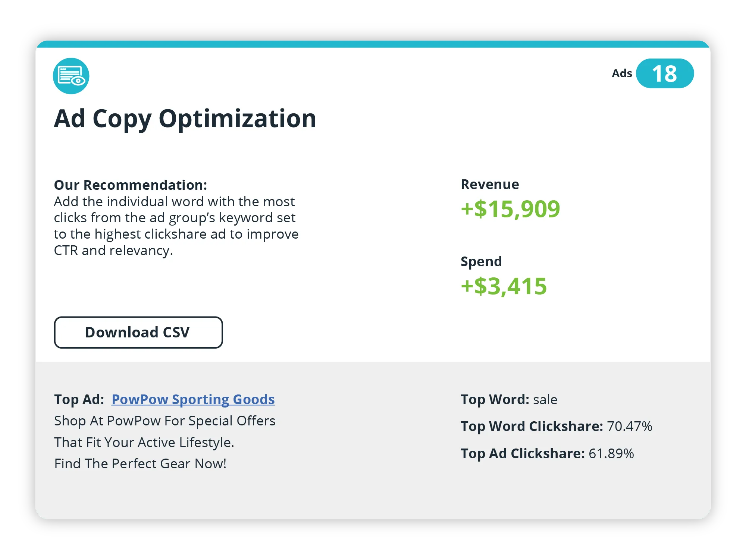The height and width of the screenshot is (560, 746).
Task: Click the +$3,415 spend value
Action: (504, 286)
